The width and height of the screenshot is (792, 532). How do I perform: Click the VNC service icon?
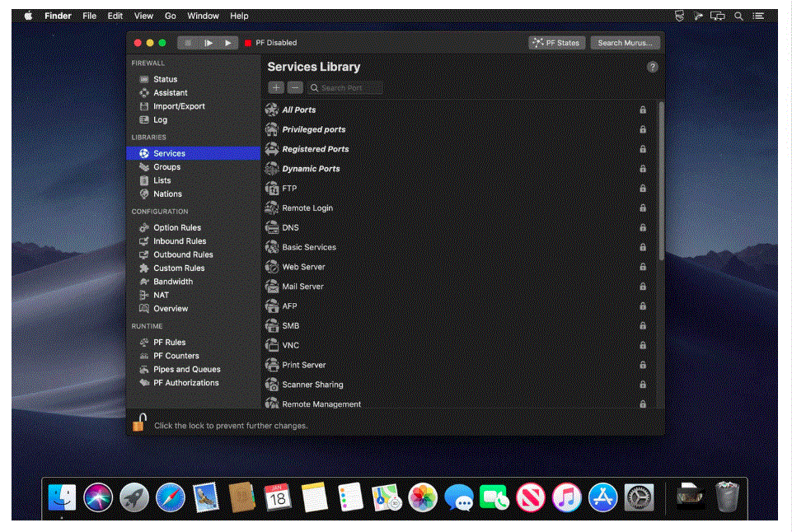pos(272,345)
